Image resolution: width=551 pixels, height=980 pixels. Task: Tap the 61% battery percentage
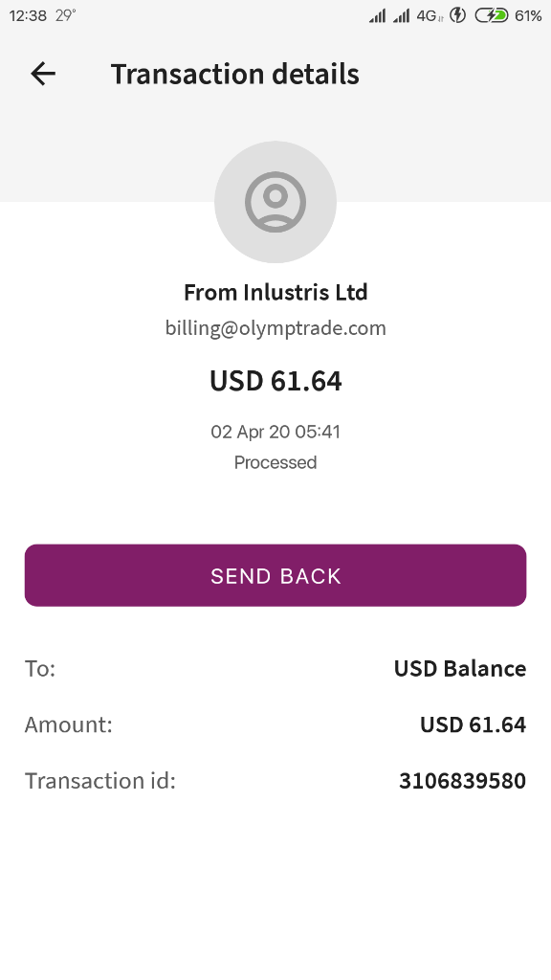click(x=528, y=16)
